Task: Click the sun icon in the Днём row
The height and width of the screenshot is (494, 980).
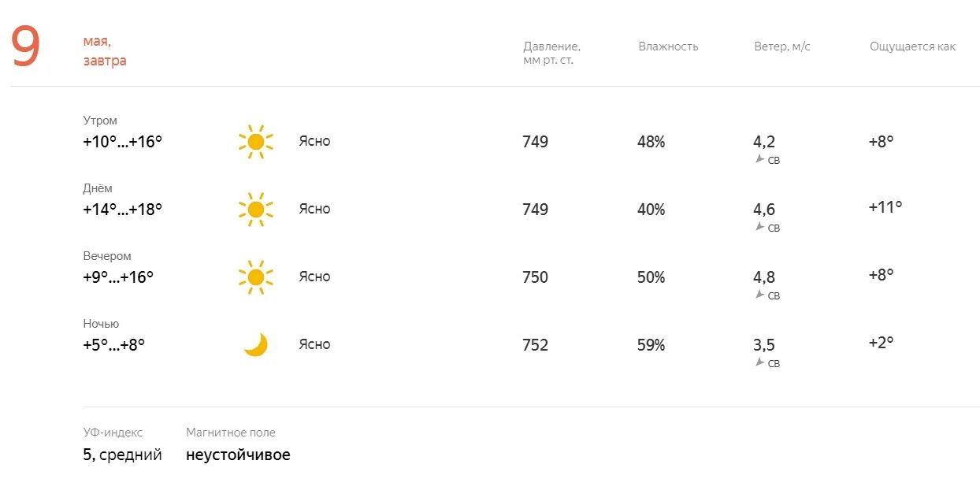Action: click(x=255, y=210)
